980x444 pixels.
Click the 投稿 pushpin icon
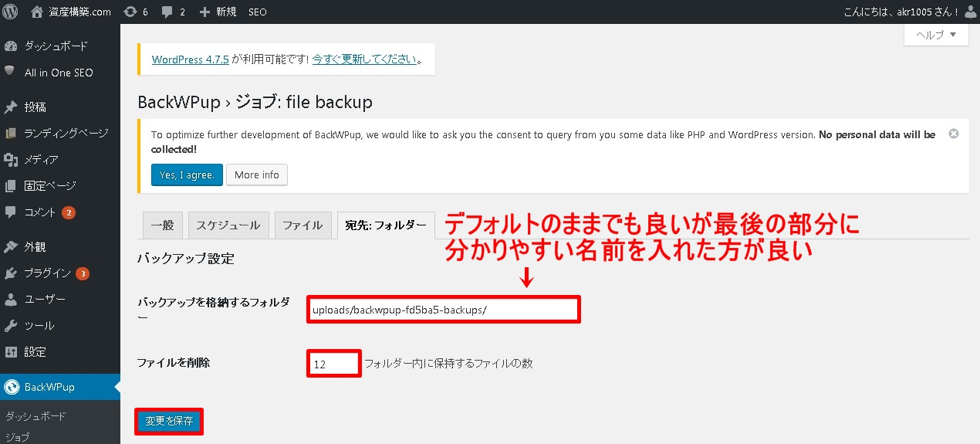(11, 107)
